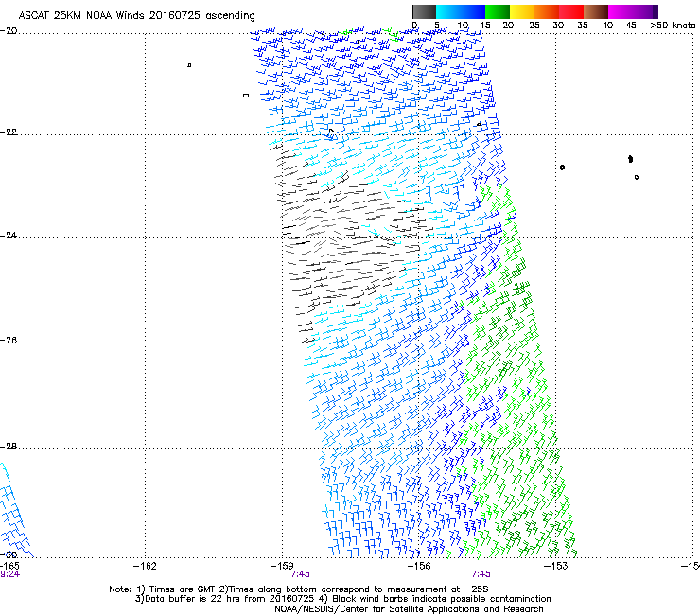Click the '>50 knots' legend label
Viewport: 700px width, 615px height.
click(x=673, y=26)
